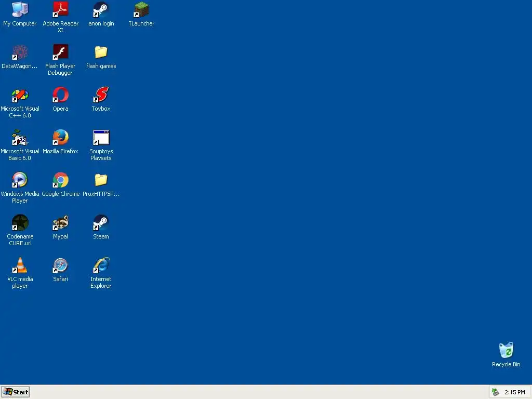Viewport: 532px width, 399px height.
Task: Select the Recycle Bin icon
Action: (506, 350)
